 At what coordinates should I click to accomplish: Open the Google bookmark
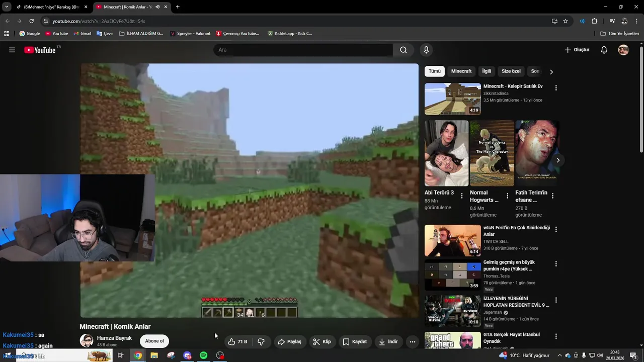point(30,34)
